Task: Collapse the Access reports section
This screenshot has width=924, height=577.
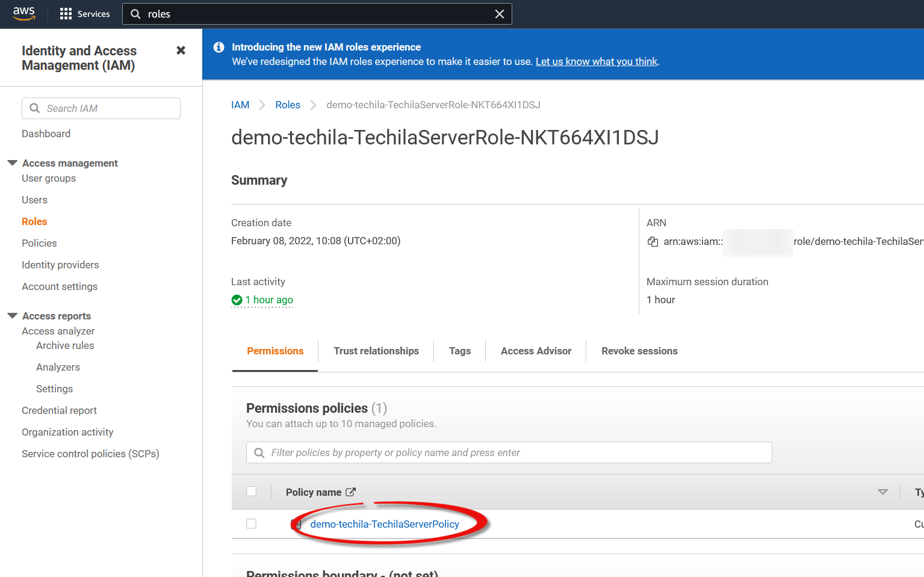Action: click(x=12, y=316)
